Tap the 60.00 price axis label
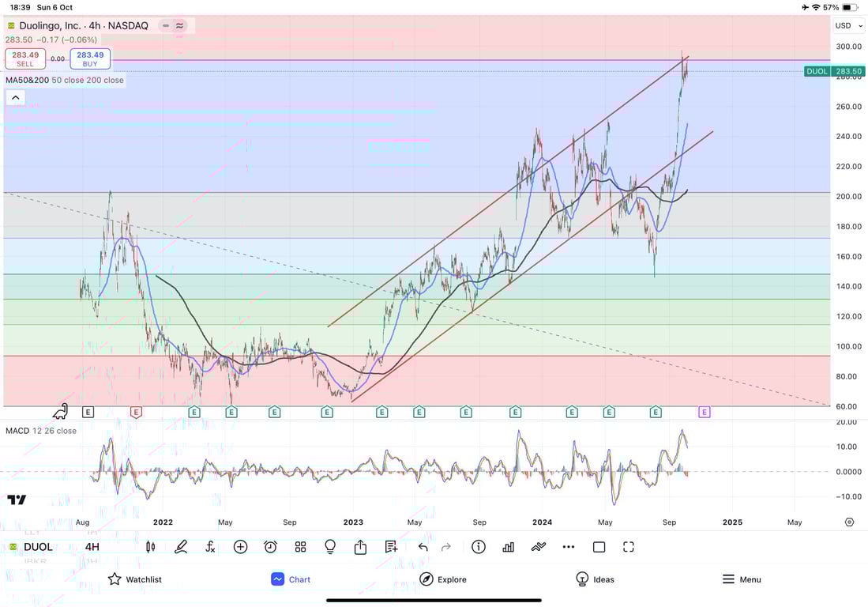 847,406
